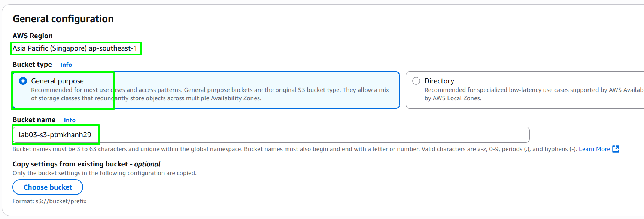This screenshot has height=219, width=644.
Task: Click the Format s3://bucket/prefix hint text
Action: (49, 201)
